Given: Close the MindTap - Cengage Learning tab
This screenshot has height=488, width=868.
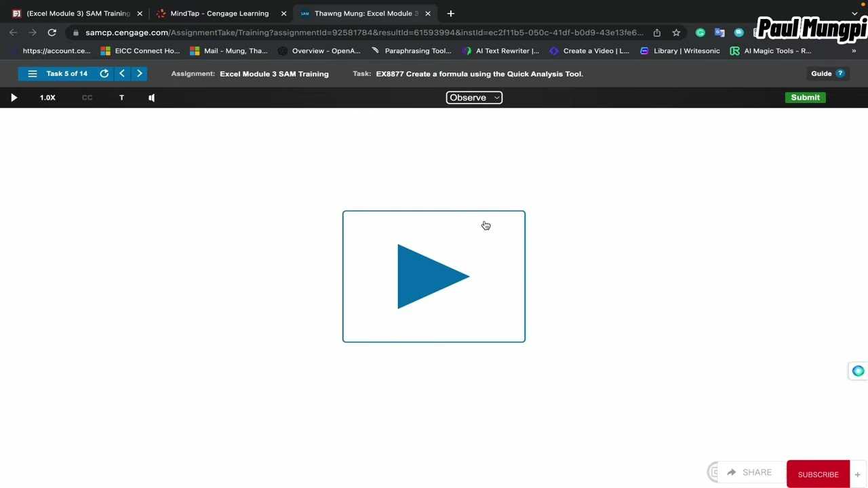Looking at the screenshot, I should pyautogui.click(x=283, y=14).
